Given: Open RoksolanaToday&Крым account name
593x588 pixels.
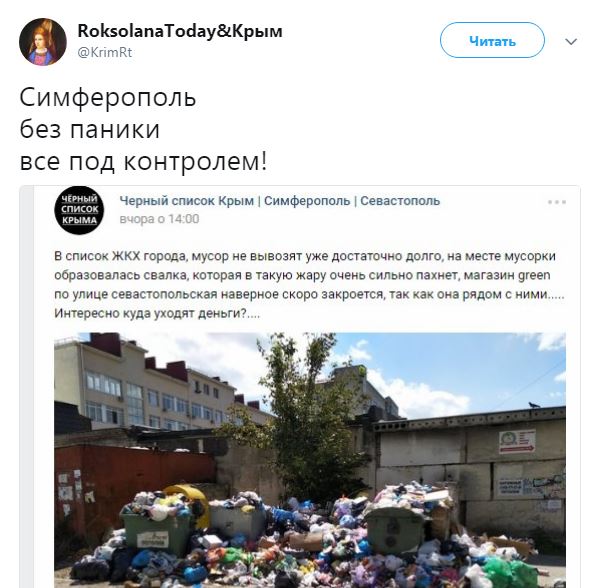Looking at the screenshot, I should 180,31.
